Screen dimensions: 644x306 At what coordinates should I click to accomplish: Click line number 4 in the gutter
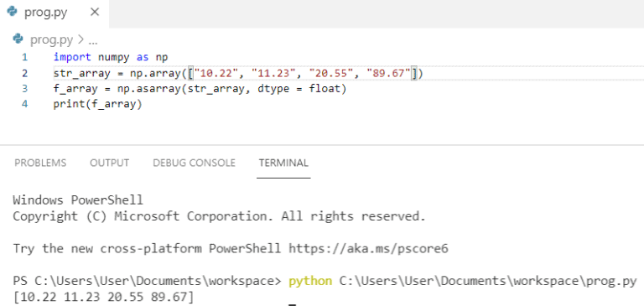pyautogui.click(x=25, y=104)
